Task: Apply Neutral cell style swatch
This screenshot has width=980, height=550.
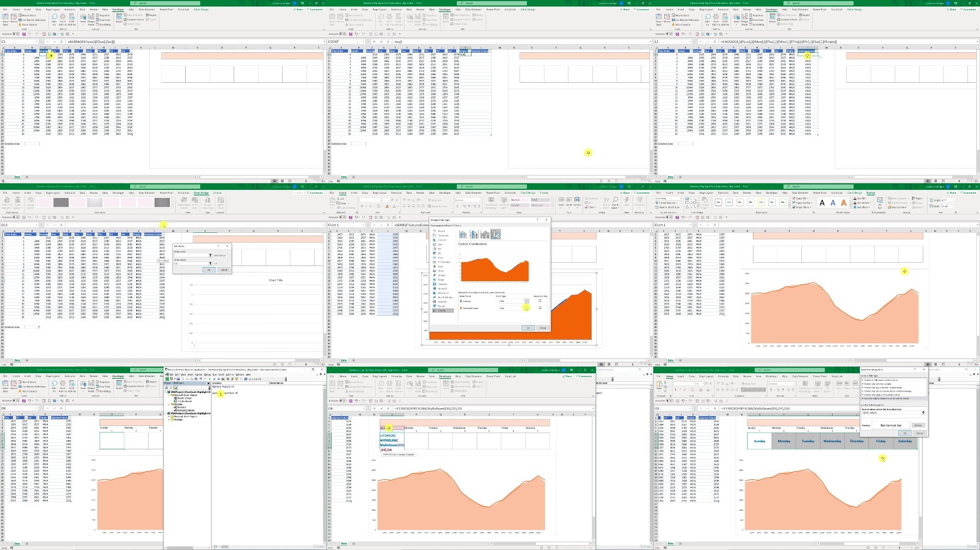Action: pos(540,205)
